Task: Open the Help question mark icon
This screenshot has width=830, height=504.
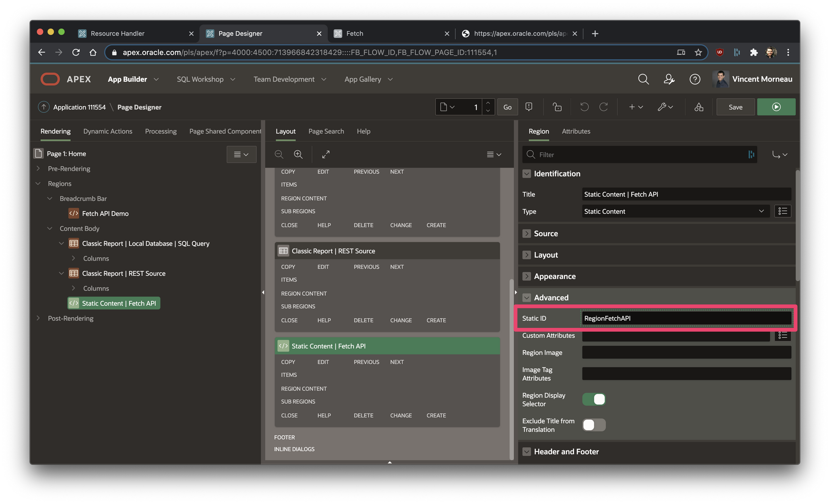Action: tap(695, 79)
